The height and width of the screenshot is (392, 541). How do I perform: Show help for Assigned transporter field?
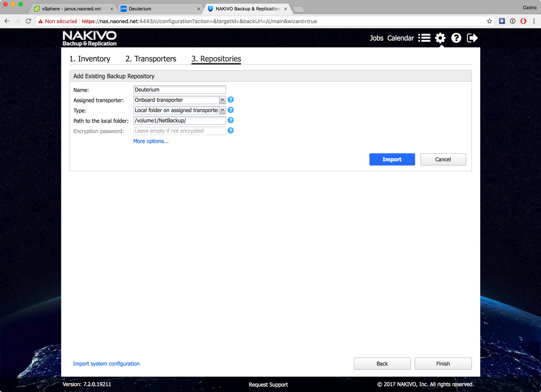231,100
